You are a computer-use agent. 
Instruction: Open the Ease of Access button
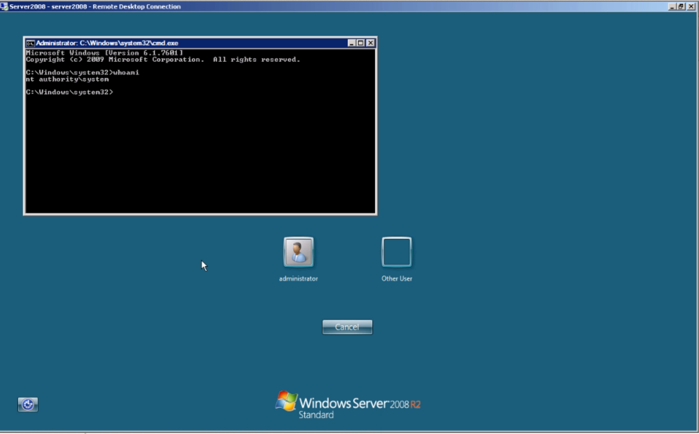click(28, 405)
